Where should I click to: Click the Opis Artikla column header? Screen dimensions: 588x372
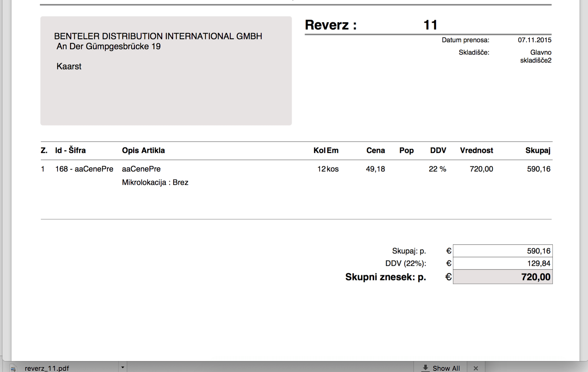click(143, 150)
